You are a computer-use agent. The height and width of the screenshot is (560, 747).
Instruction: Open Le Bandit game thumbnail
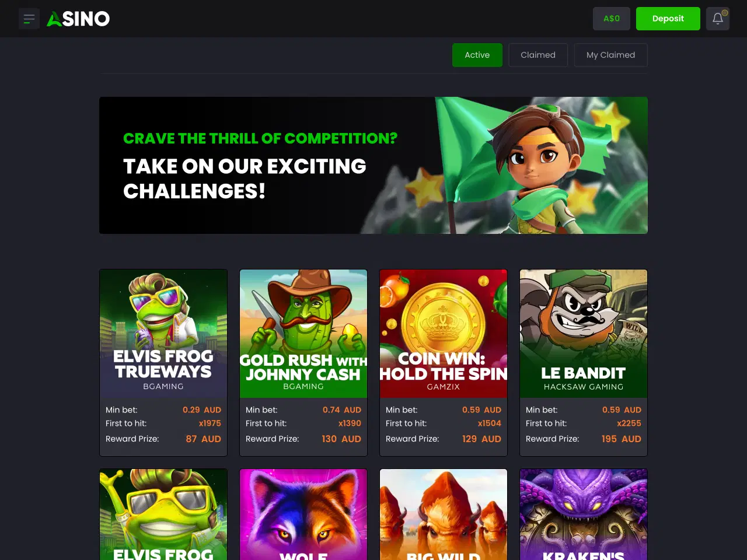(584, 334)
